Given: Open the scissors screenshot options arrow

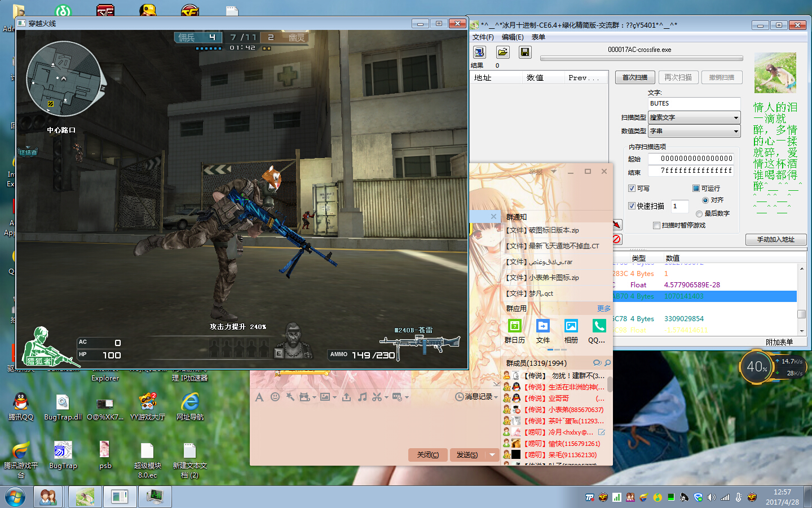Looking at the screenshot, I should [386, 397].
